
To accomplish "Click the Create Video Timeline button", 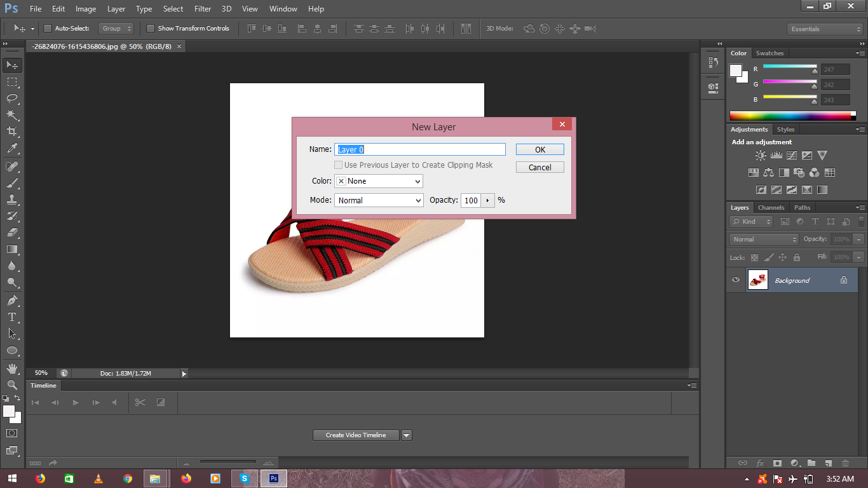I will tap(356, 435).
